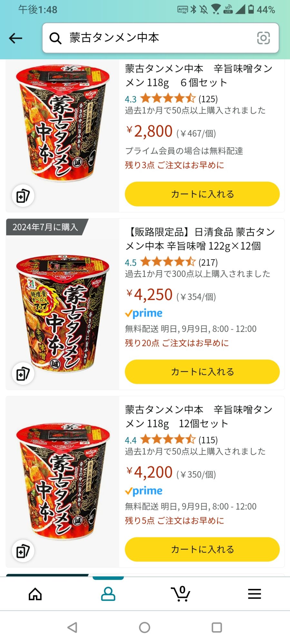The width and height of the screenshot is (290, 644).
Task: View star ratings for the 4.5 rated product
Action: tap(168, 262)
